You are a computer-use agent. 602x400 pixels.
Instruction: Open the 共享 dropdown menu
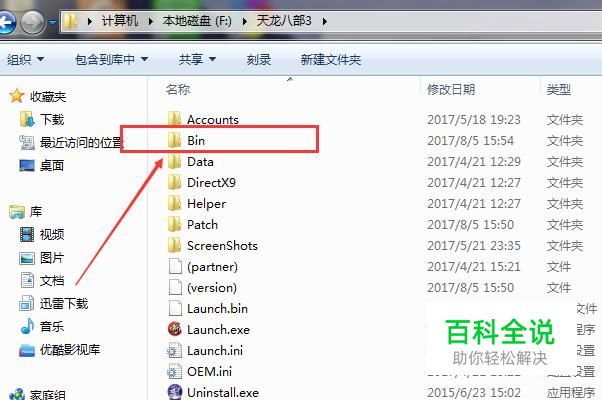197,59
